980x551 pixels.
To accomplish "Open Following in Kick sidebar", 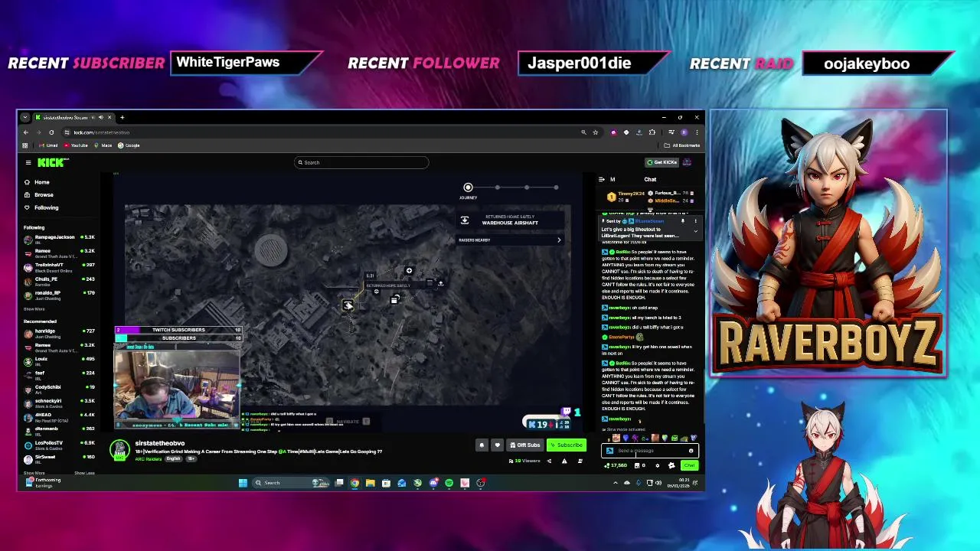I will 41,207.
